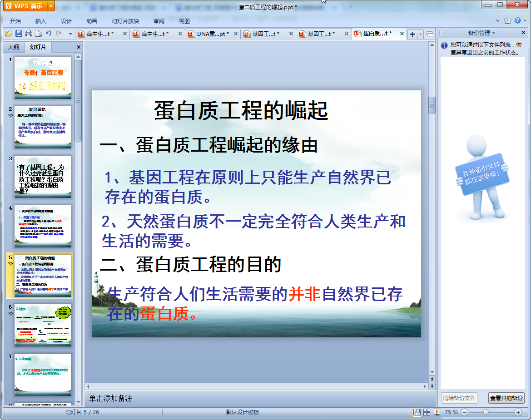Open Print Preview from the quick toolbar
This screenshot has height=420, width=531.
39,34
